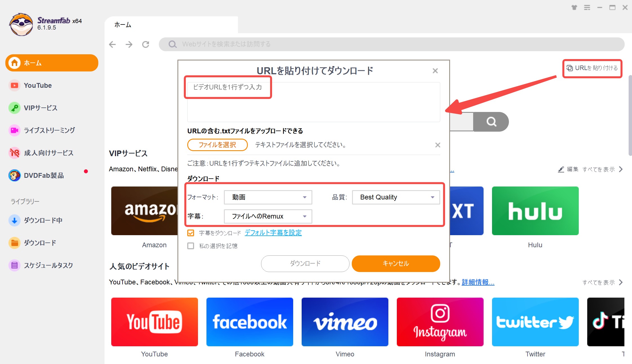
Task: Open the 詳細情報 link
Action: [x=478, y=282]
